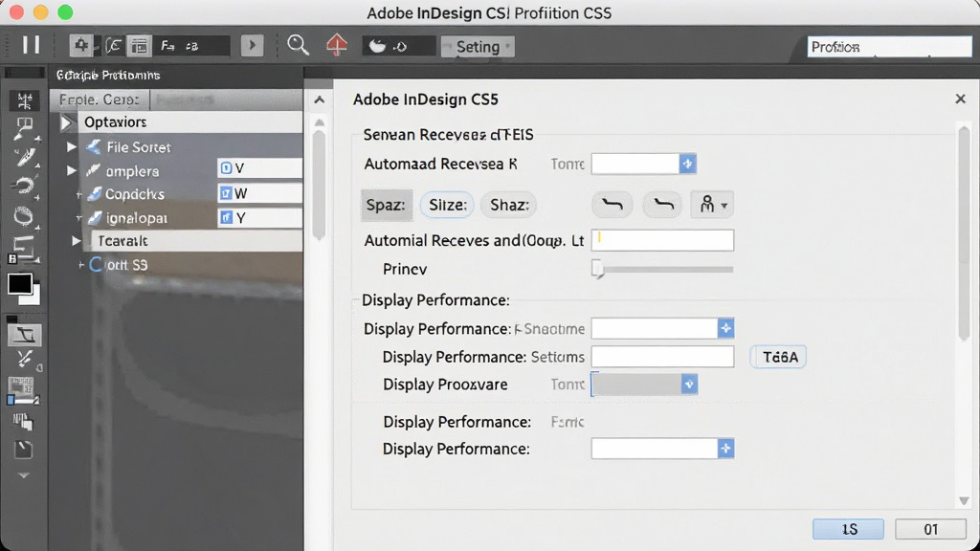This screenshot has height=551, width=980.
Task: Open the last Display Performance dropdown
Action: [725, 449]
